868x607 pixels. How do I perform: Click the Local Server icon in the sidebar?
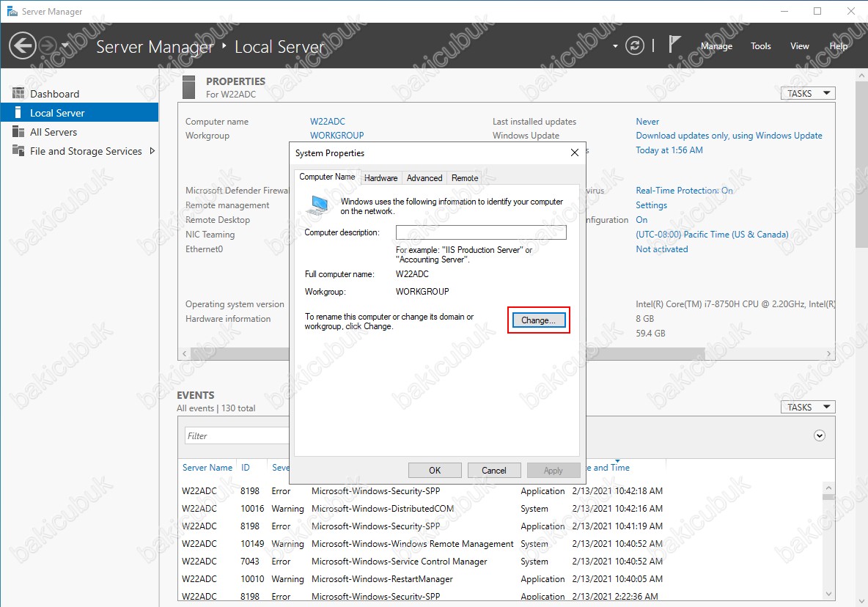click(18, 113)
